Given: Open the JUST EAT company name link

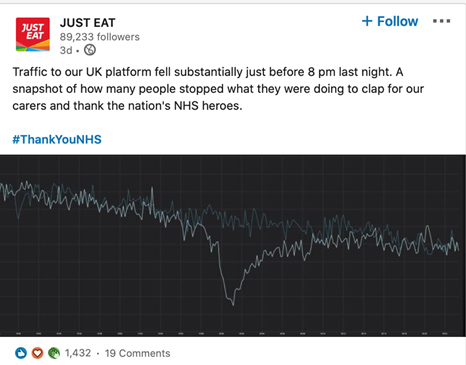Looking at the screenshot, I should tap(87, 23).
